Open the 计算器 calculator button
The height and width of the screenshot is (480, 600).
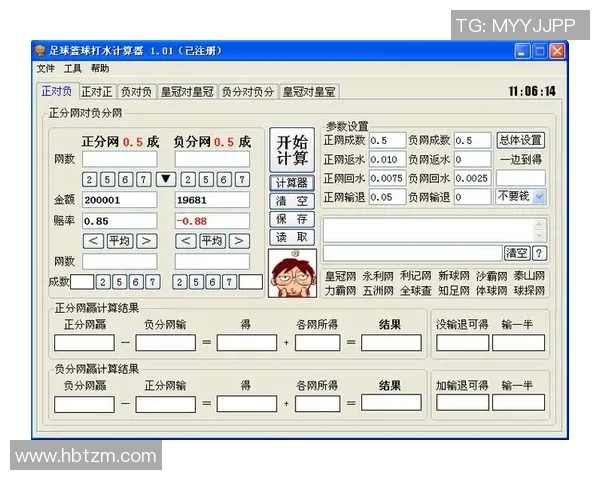click(292, 183)
